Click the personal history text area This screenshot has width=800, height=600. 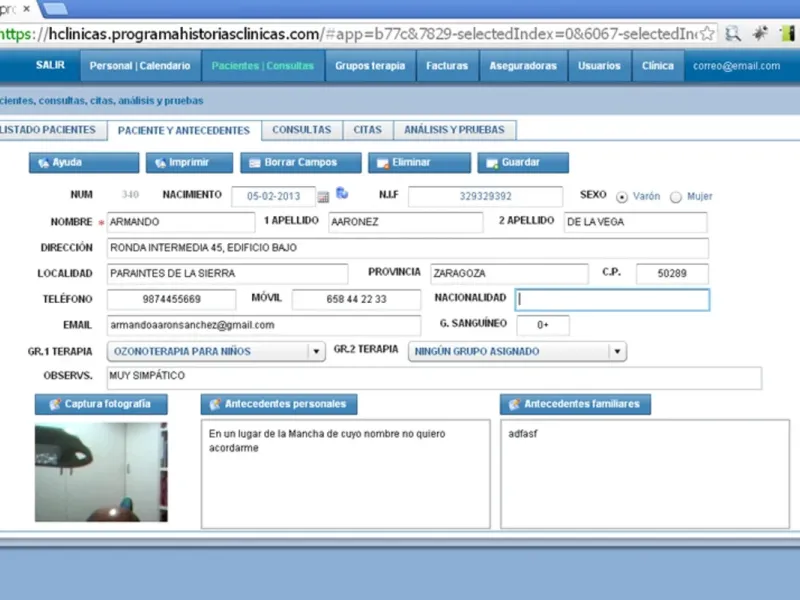point(345,474)
